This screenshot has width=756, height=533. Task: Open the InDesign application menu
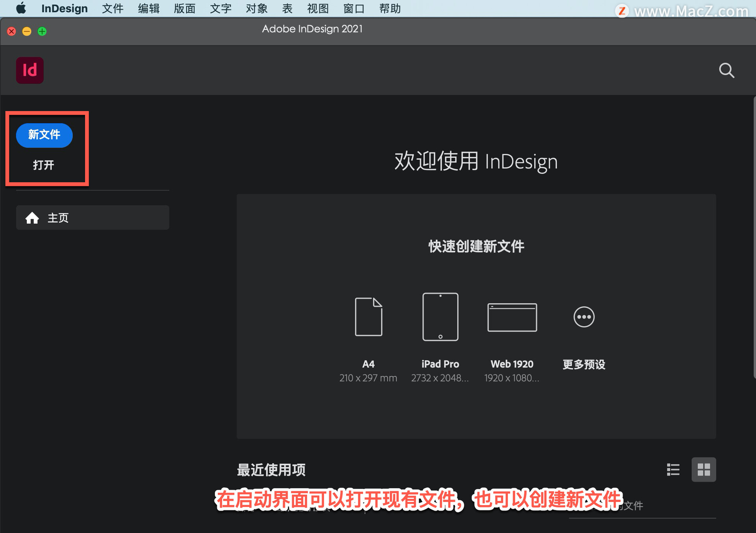pyautogui.click(x=64, y=8)
